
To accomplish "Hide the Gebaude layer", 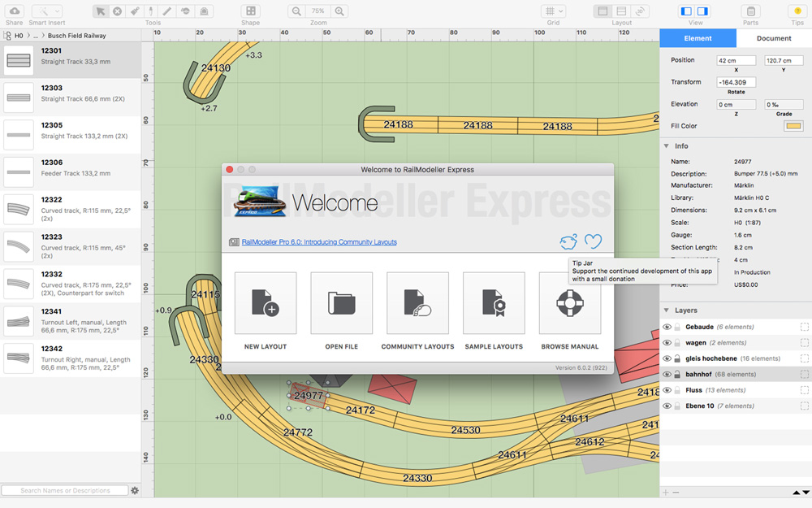I will pos(667,327).
